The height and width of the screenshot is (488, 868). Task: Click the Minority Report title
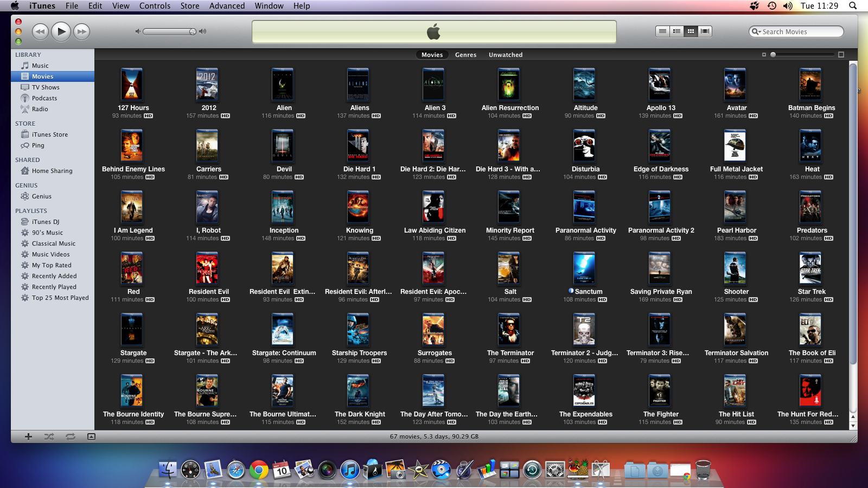click(x=510, y=230)
